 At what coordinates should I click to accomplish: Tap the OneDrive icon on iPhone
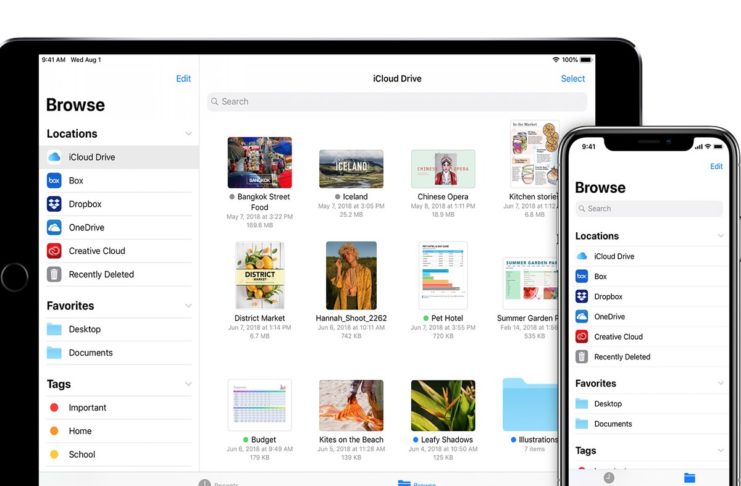582,316
